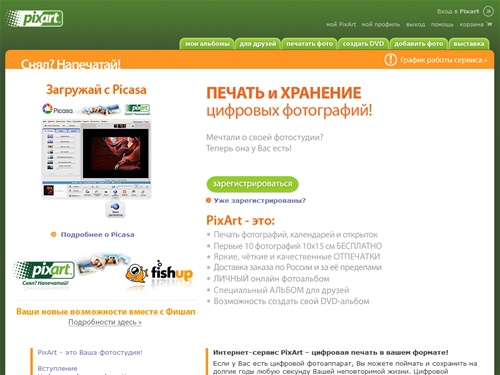Click the Вступление link
This screenshot has height=375, width=500.
(57, 368)
